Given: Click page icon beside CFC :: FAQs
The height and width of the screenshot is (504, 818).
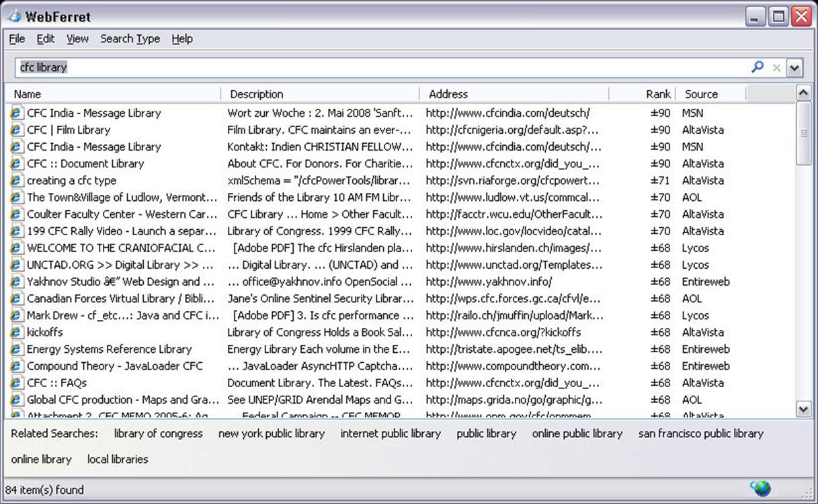Looking at the screenshot, I should (16, 382).
